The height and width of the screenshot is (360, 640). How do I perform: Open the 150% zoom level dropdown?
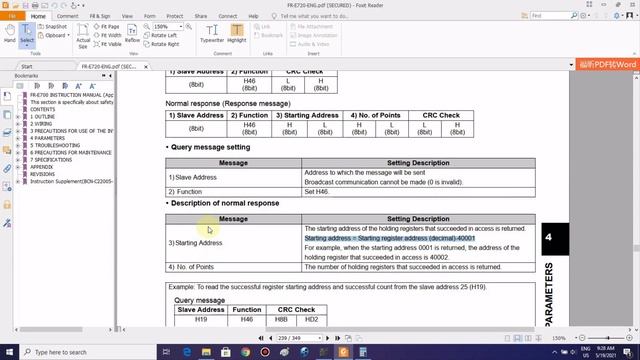pos(180,27)
